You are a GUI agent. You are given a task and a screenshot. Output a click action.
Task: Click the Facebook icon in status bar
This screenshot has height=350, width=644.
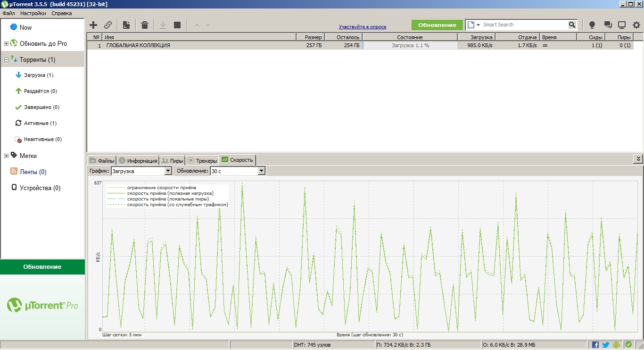click(x=595, y=345)
